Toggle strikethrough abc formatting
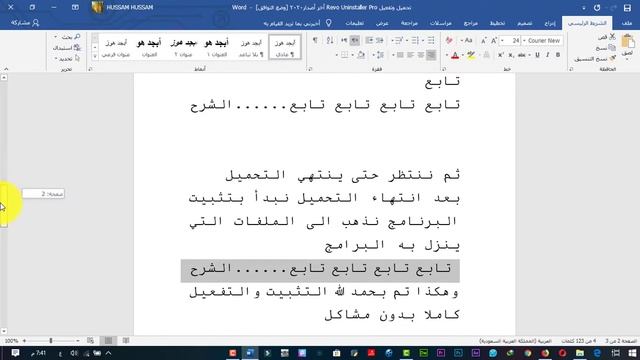Viewport: 640px width, 360px height. (522, 55)
